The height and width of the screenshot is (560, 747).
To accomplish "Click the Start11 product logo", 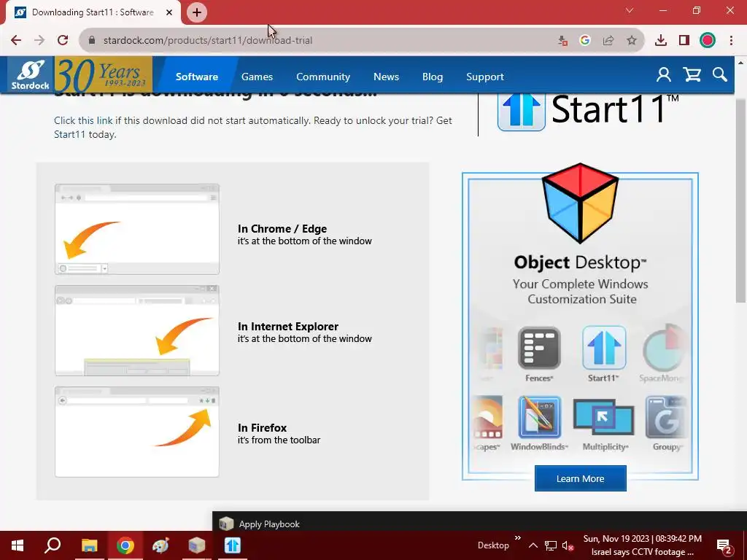I will pos(588,111).
